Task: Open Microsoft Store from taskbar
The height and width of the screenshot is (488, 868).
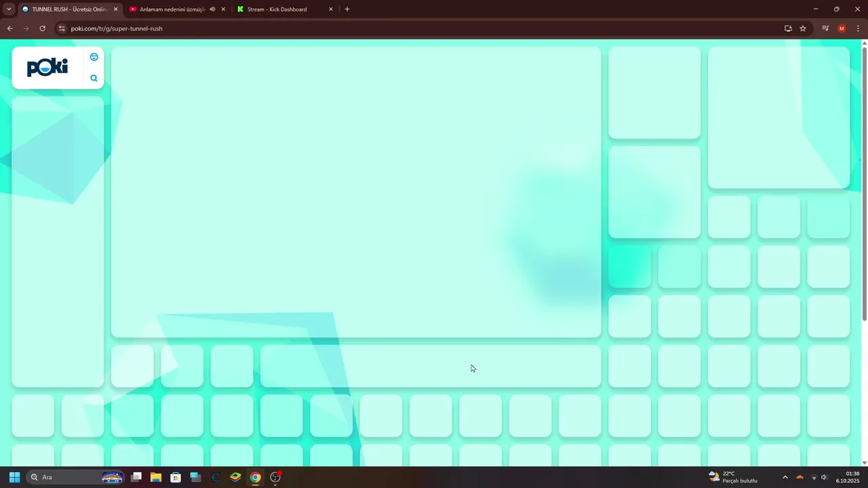Action: (x=176, y=477)
